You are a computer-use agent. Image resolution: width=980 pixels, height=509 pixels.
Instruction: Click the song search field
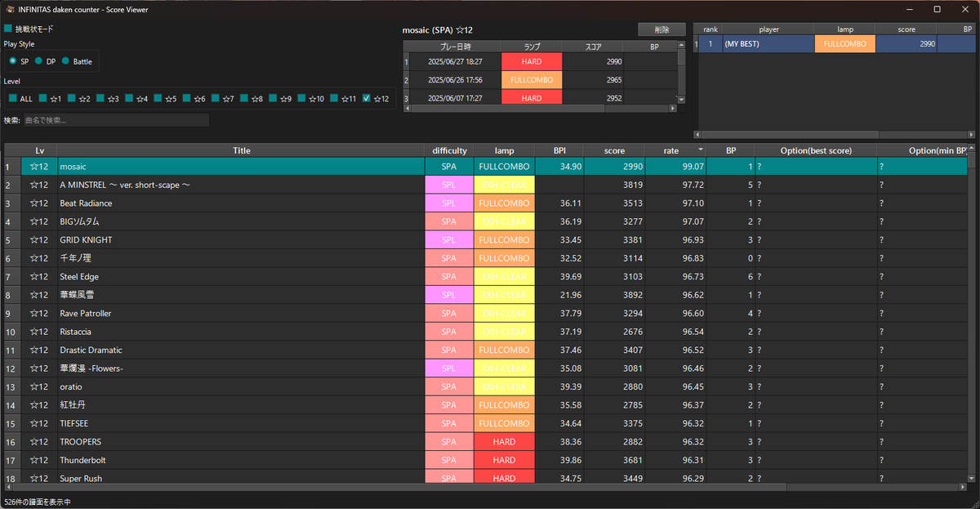click(x=115, y=120)
